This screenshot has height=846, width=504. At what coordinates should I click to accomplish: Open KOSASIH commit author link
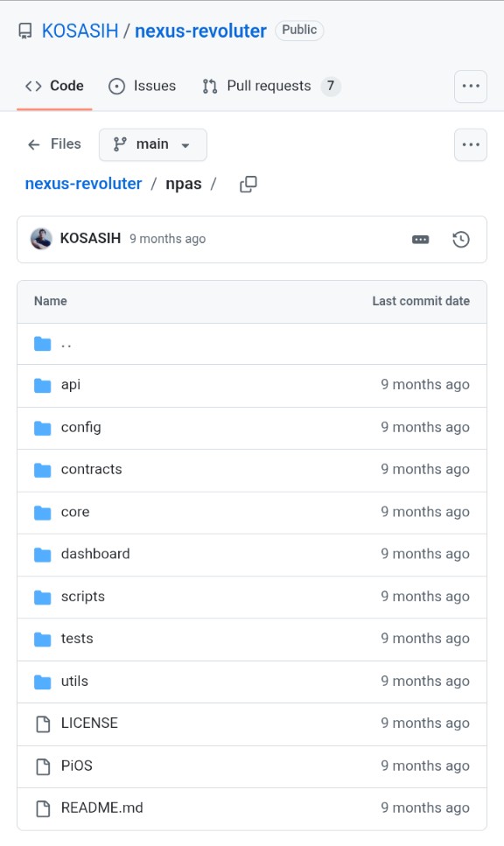coord(90,239)
